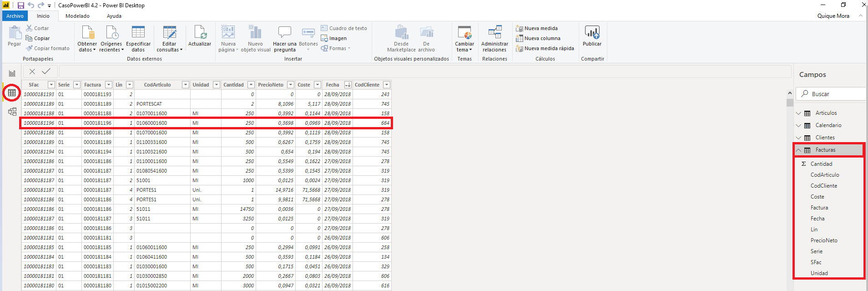
Task: Open Editar consultas
Action: tap(169, 39)
